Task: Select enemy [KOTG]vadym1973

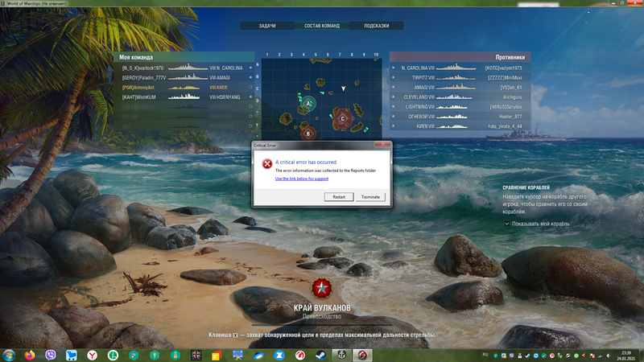Action: tap(503, 68)
